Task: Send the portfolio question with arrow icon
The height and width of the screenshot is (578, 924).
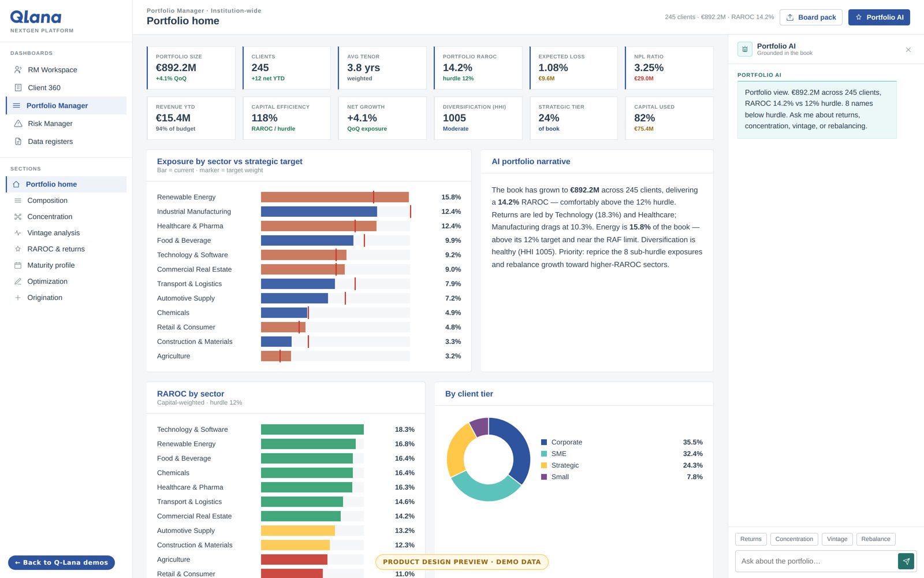Action: (x=906, y=561)
